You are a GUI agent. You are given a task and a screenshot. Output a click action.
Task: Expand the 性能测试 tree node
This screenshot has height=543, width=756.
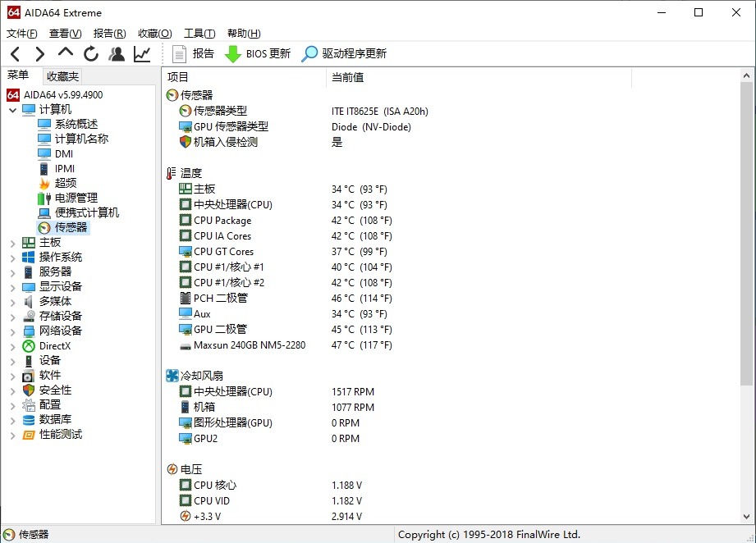click(13, 436)
